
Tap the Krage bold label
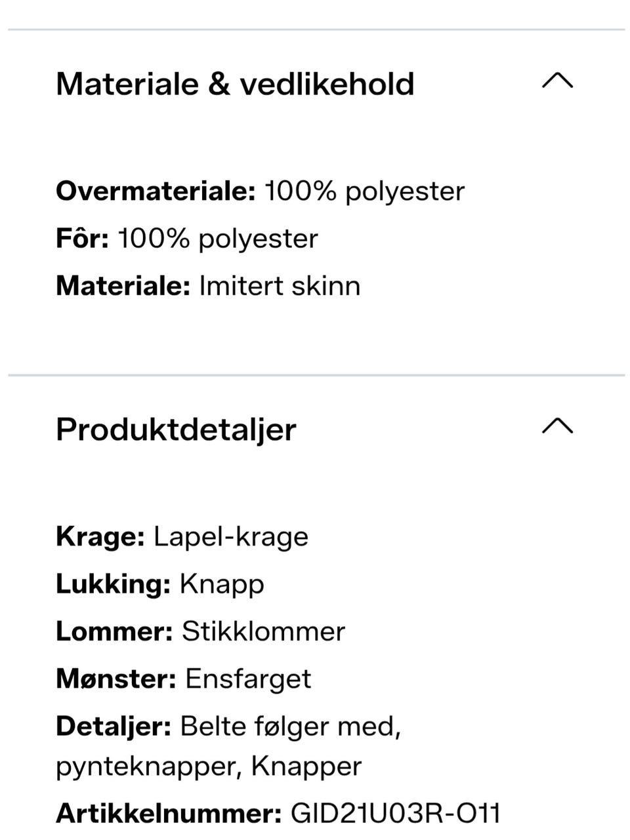(x=100, y=536)
